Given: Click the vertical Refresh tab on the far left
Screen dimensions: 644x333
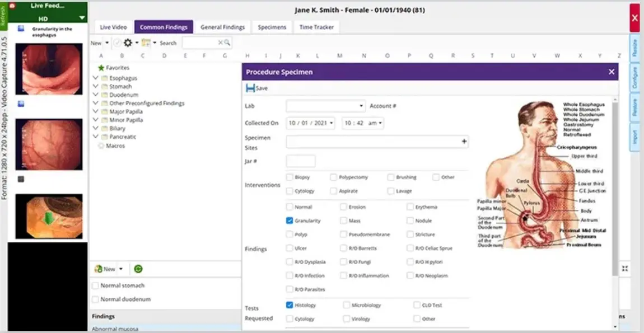Looking at the screenshot, I should 4,17.
